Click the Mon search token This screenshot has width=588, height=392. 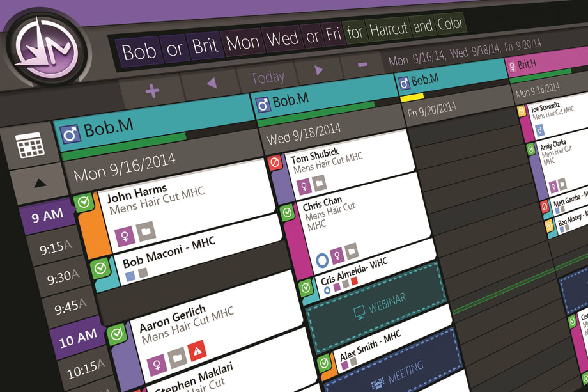243,42
